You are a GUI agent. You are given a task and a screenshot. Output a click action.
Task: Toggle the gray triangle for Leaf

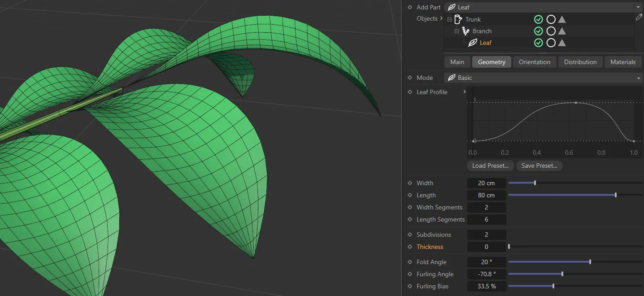tap(562, 43)
